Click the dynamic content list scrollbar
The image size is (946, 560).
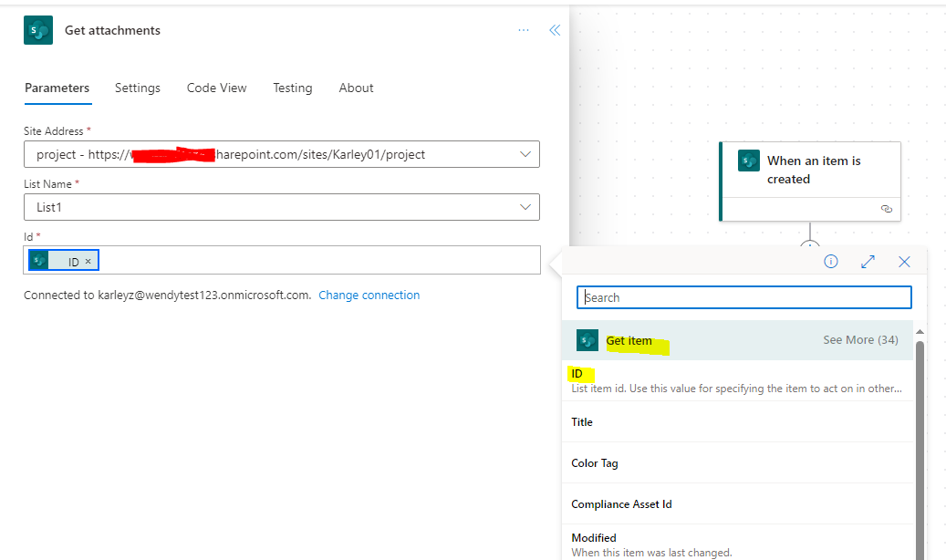coord(920,410)
